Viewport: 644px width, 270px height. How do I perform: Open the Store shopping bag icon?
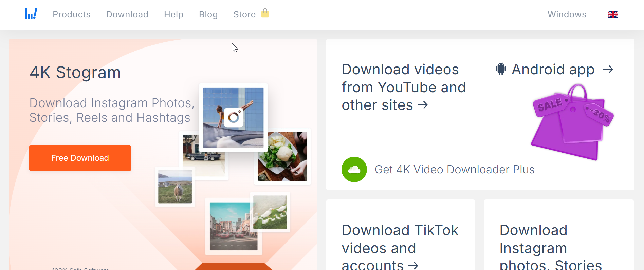(265, 13)
